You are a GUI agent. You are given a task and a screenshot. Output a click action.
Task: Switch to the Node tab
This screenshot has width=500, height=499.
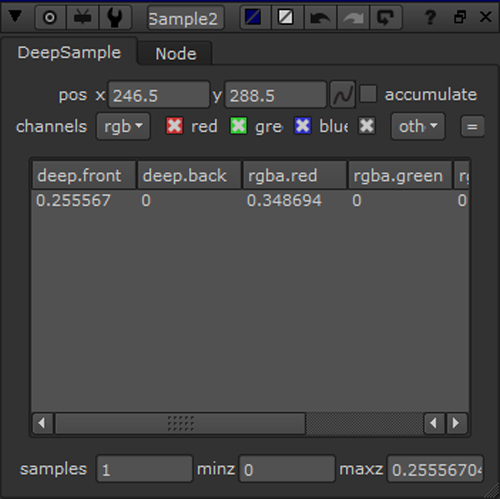click(176, 54)
